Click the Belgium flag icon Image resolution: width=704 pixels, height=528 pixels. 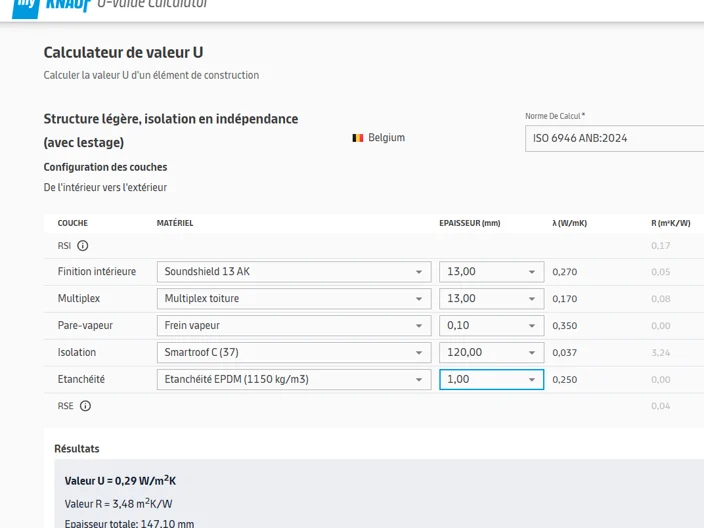(358, 138)
